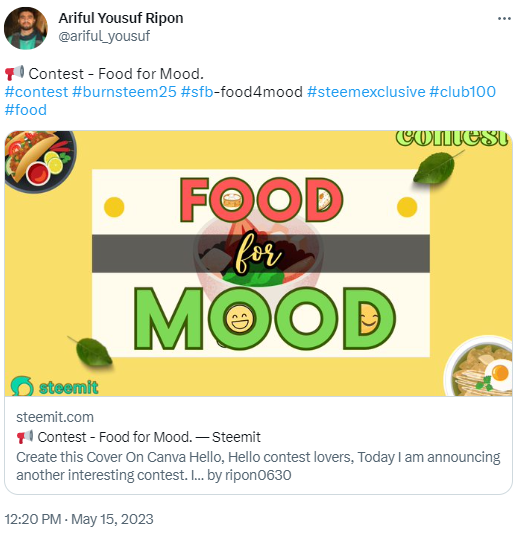Click the taco plate illustration in the card

[39, 160]
